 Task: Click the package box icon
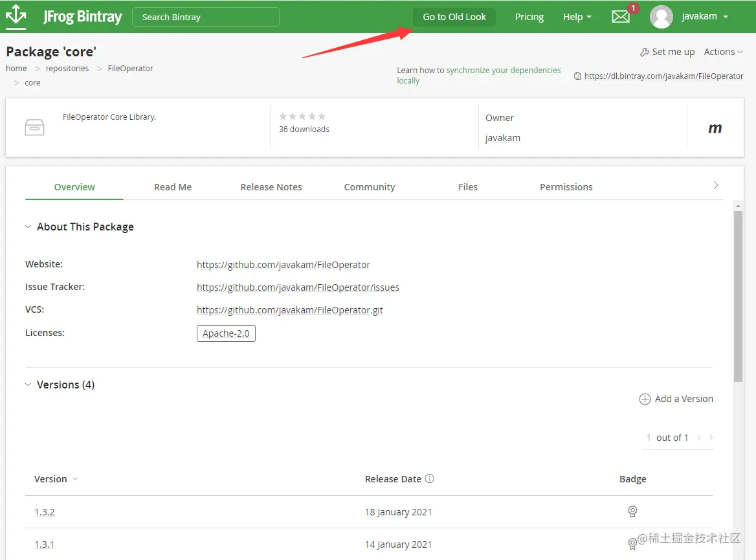[x=34, y=128]
